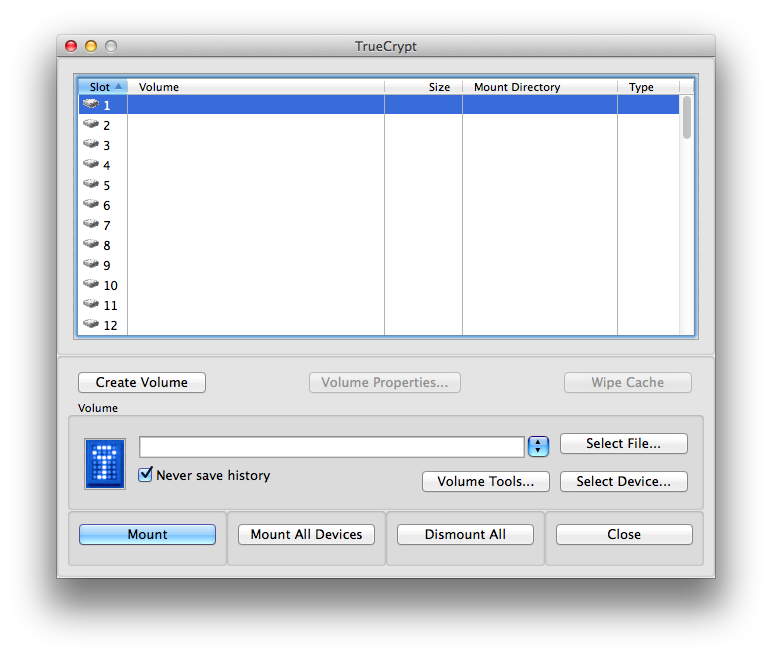Close the TrueCrypt window via red button

(71, 46)
